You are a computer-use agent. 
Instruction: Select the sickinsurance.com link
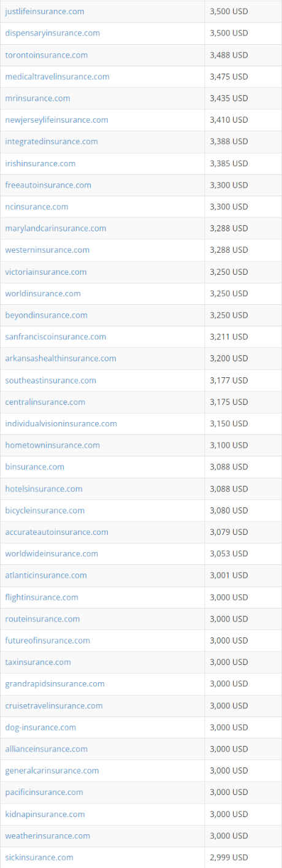tap(39, 858)
